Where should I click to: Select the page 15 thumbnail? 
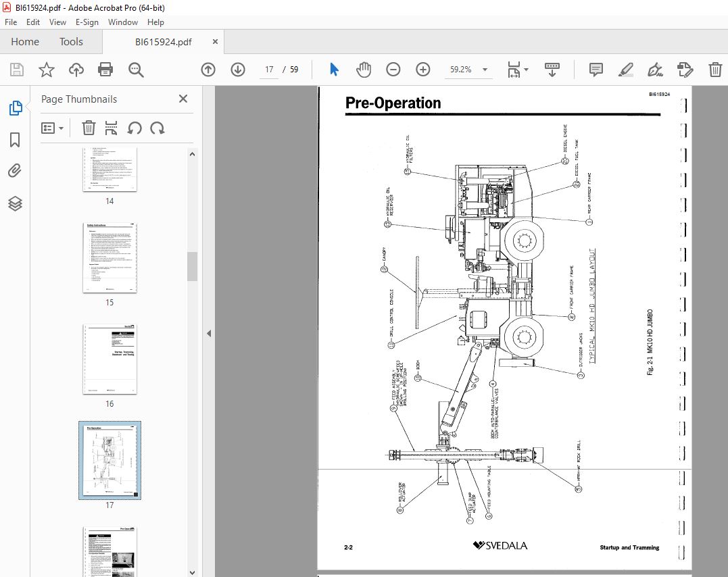coord(110,257)
